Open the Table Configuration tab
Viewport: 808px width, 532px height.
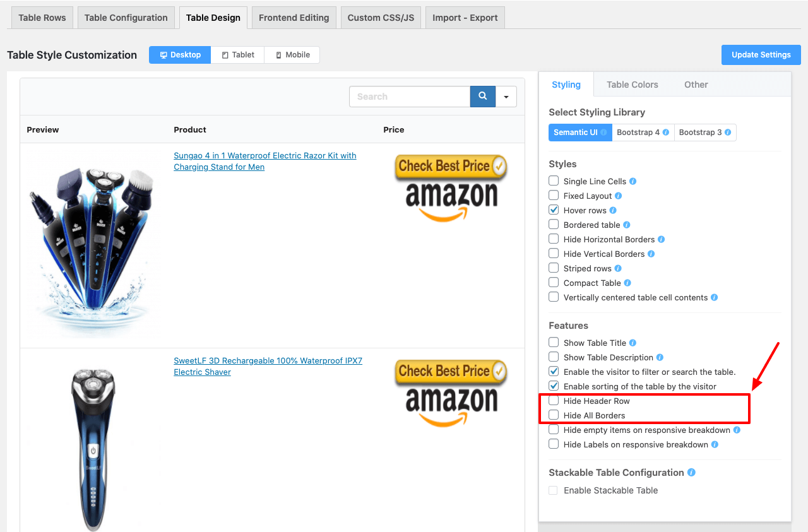click(126, 18)
